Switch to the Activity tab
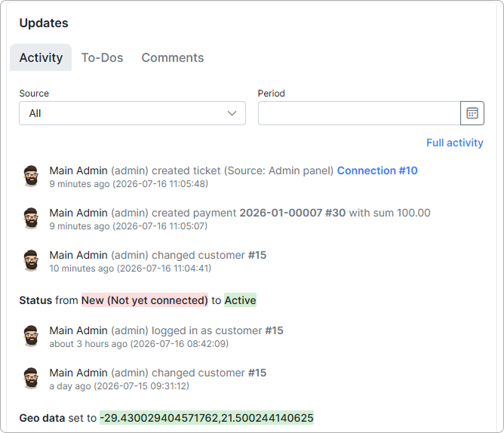This screenshot has width=504, height=433. pos(41,57)
